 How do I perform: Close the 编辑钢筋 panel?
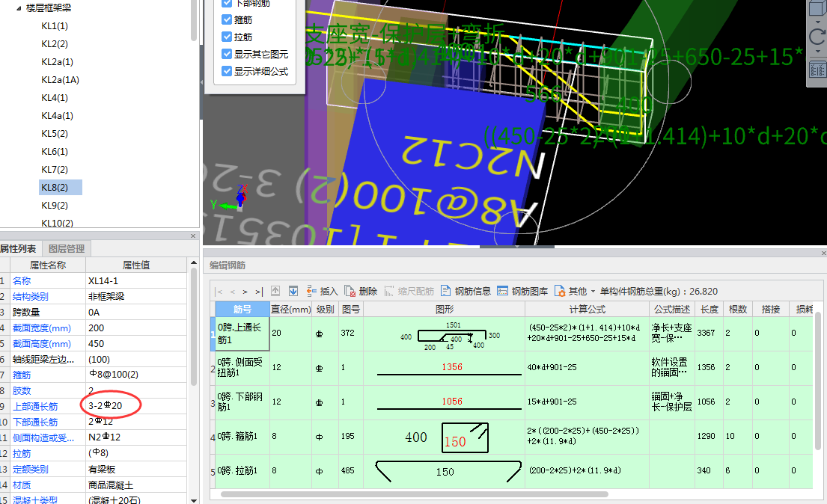(x=823, y=253)
